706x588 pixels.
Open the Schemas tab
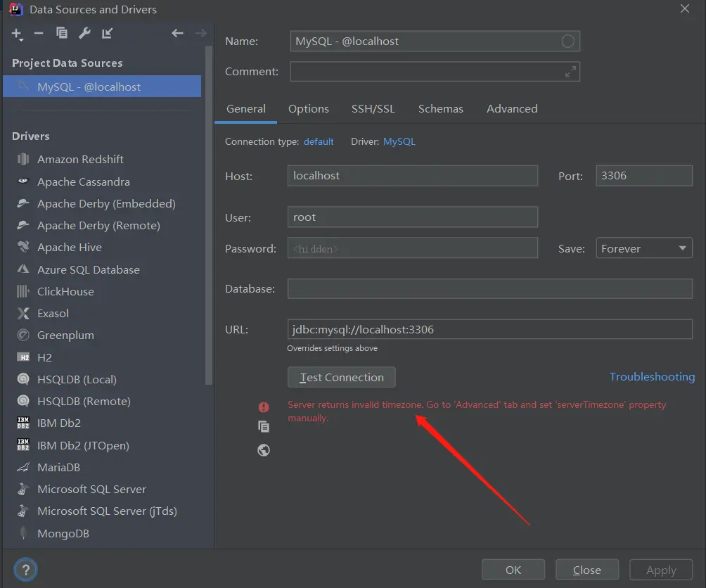tap(440, 109)
